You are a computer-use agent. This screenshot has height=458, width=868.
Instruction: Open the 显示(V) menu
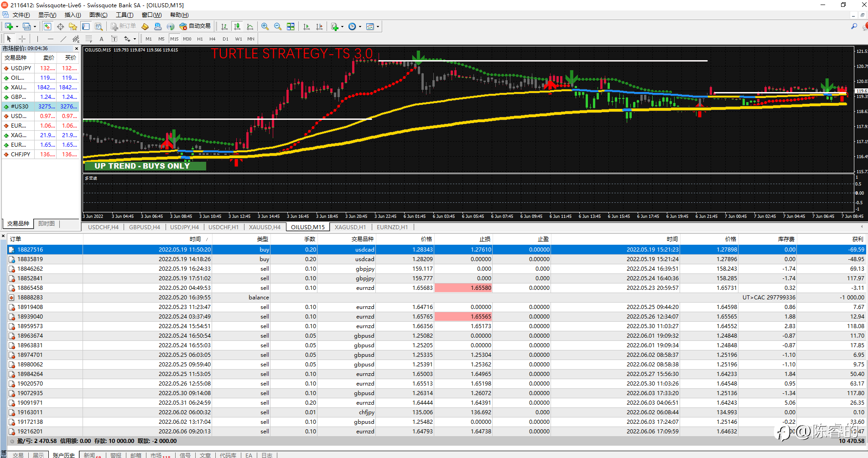pyautogui.click(x=47, y=15)
